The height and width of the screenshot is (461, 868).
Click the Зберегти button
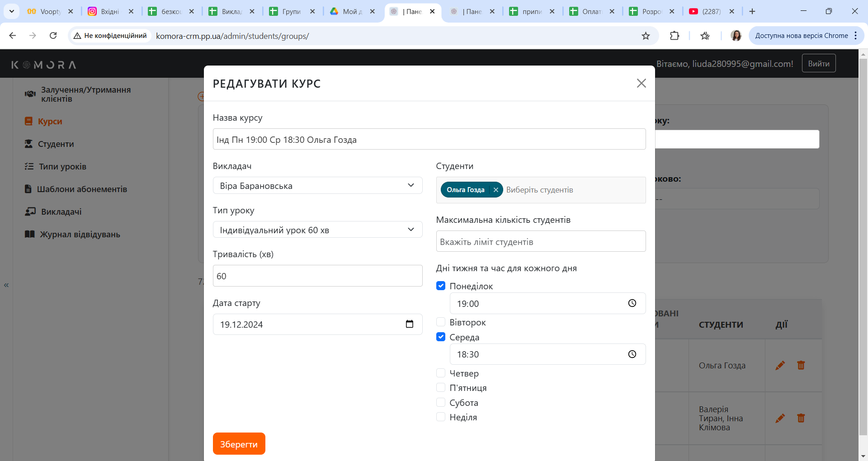[x=239, y=444]
